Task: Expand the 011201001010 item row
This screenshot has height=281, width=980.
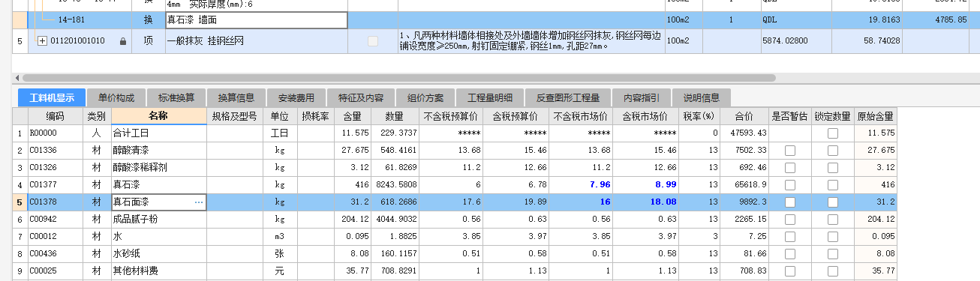Action: (x=42, y=41)
